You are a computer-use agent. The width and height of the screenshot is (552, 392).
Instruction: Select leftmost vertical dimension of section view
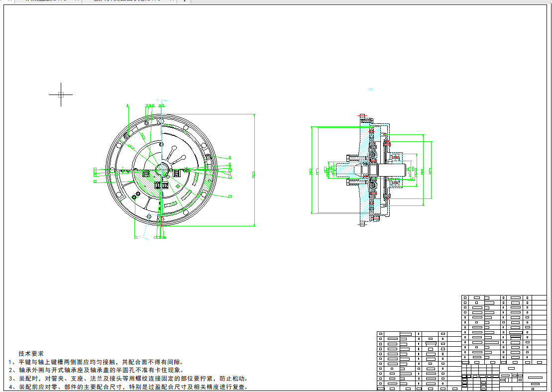(x=312, y=170)
